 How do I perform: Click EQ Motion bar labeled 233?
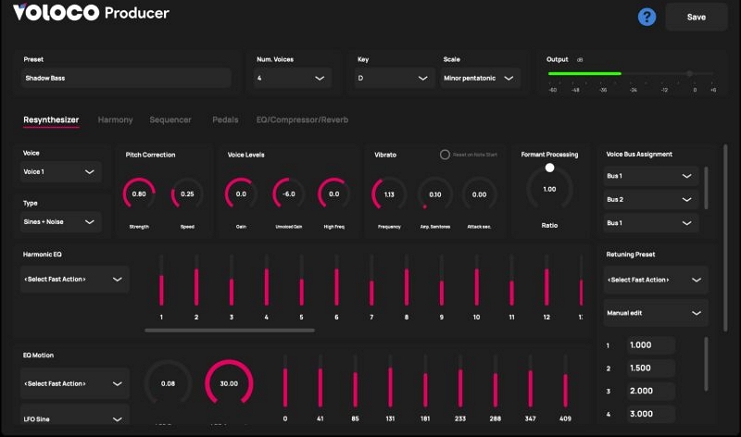pos(460,382)
